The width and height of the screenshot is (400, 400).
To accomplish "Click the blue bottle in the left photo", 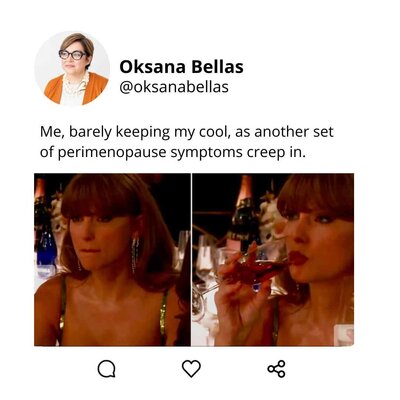I will pyautogui.click(x=46, y=248).
